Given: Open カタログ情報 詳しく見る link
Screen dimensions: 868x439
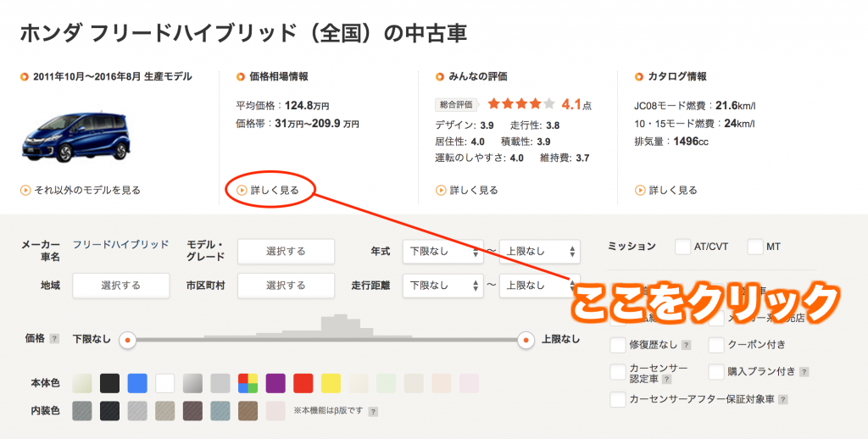Looking at the screenshot, I should click(673, 190).
